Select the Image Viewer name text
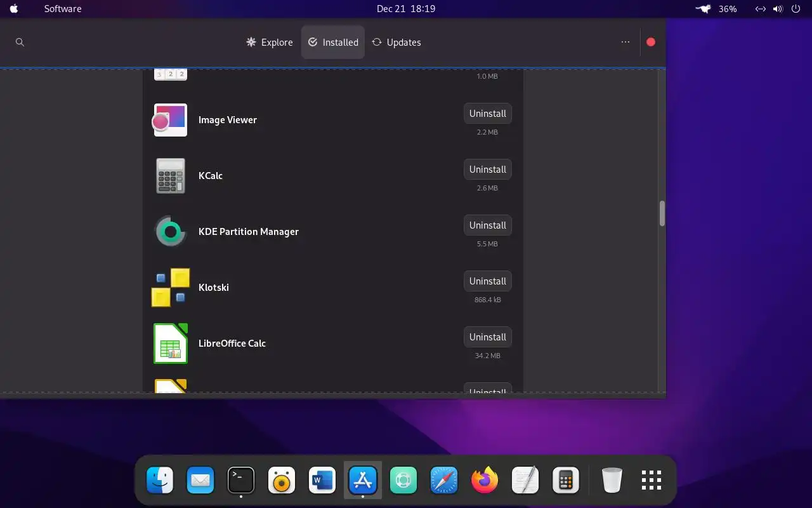Screen dimensions: 812x508 (x=228, y=120)
